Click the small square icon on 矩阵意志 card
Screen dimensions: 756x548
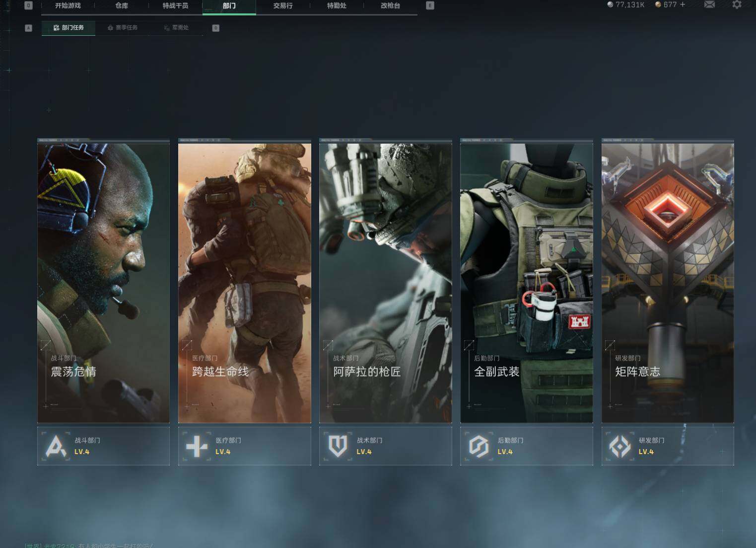coord(610,345)
